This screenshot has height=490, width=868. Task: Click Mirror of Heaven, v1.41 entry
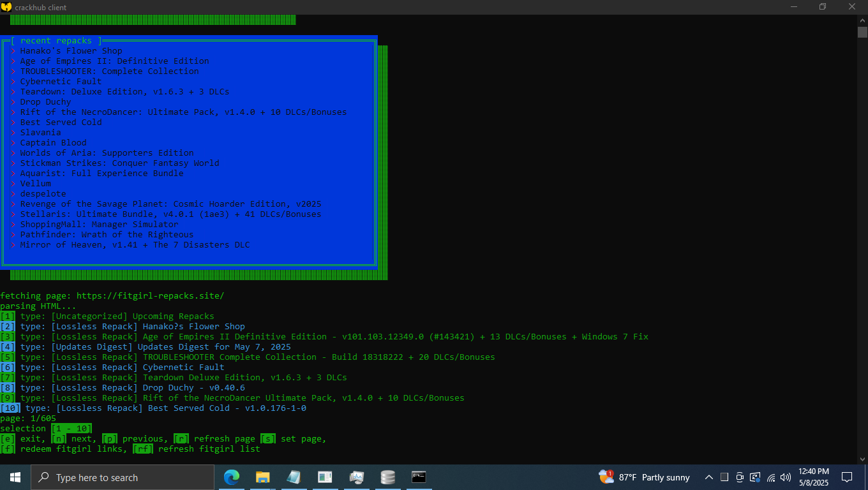click(x=135, y=244)
